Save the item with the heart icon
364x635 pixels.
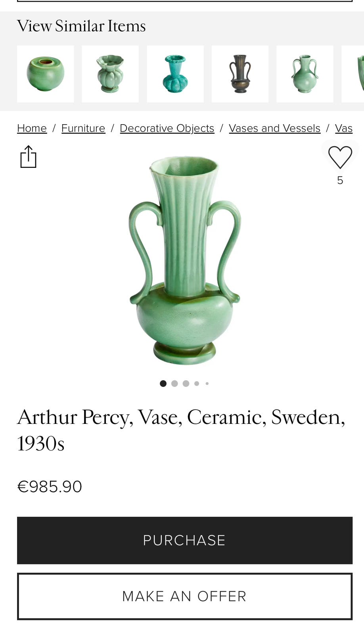pos(340,157)
